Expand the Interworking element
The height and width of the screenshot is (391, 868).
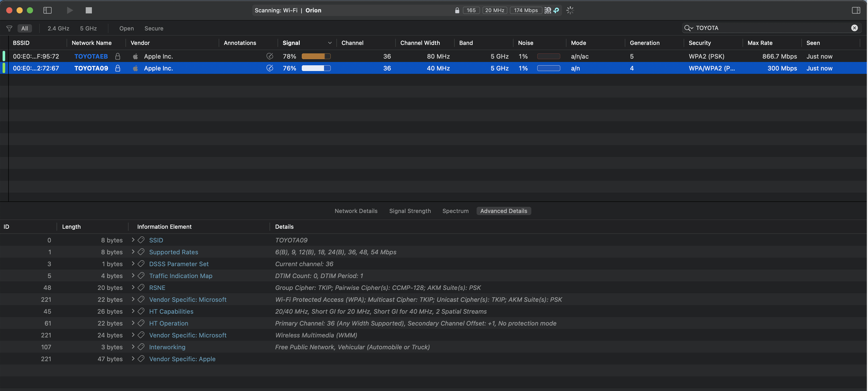tap(133, 347)
